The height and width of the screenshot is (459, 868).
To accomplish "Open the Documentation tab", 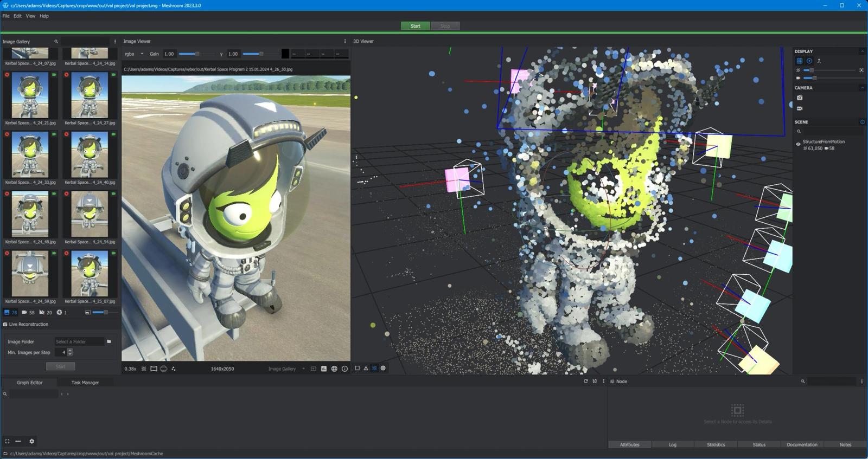I will 802,444.
